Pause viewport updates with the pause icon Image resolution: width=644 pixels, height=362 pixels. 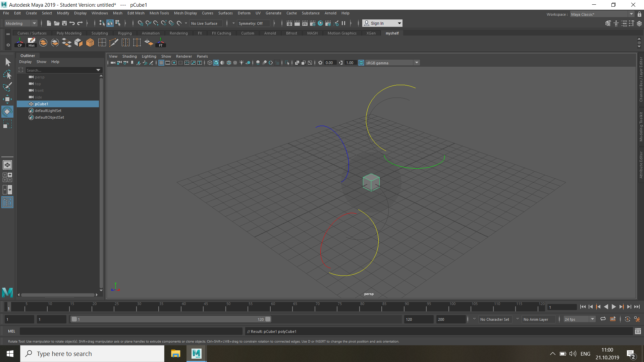pyautogui.click(x=344, y=23)
